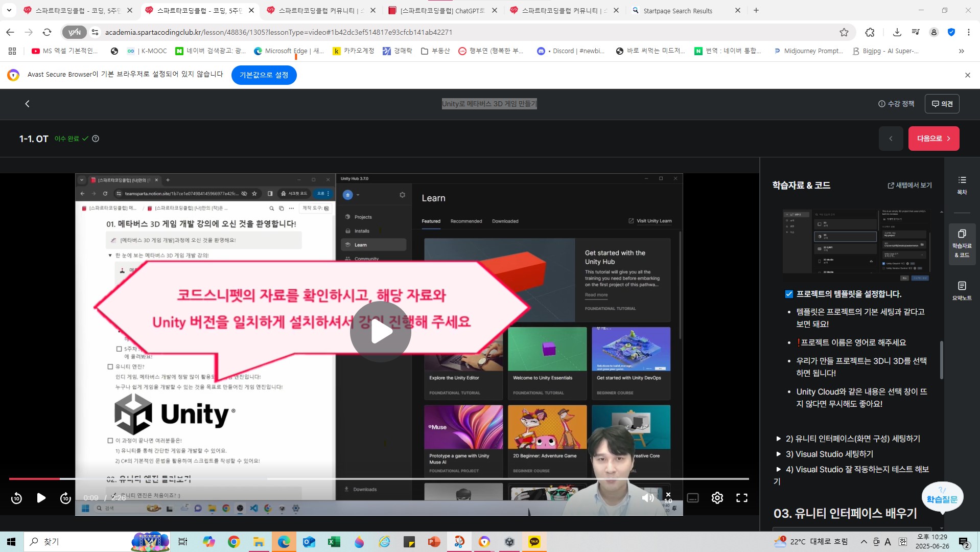980x552 pixels.
Task: Dismiss the Avast default browser banner
Action: click(x=967, y=75)
